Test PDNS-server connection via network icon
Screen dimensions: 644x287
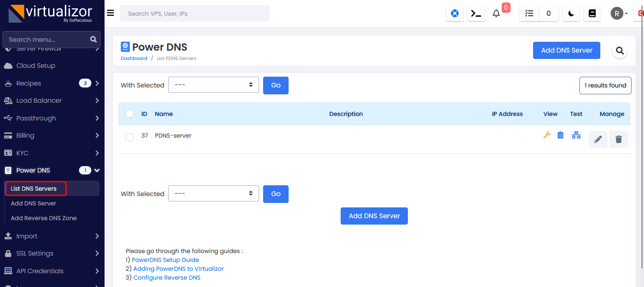pos(576,135)
